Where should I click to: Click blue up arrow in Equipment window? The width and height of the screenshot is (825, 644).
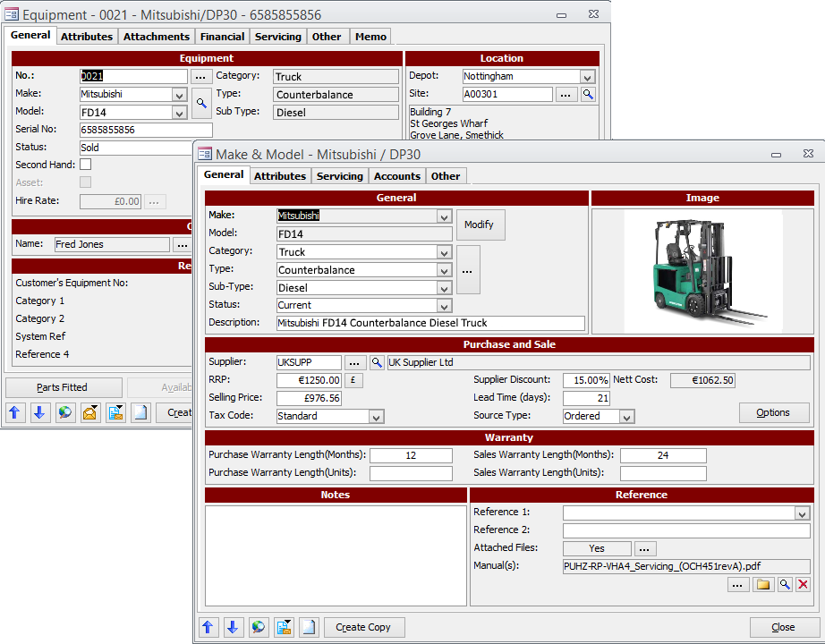pyautogui.click(x=14, y=412)
